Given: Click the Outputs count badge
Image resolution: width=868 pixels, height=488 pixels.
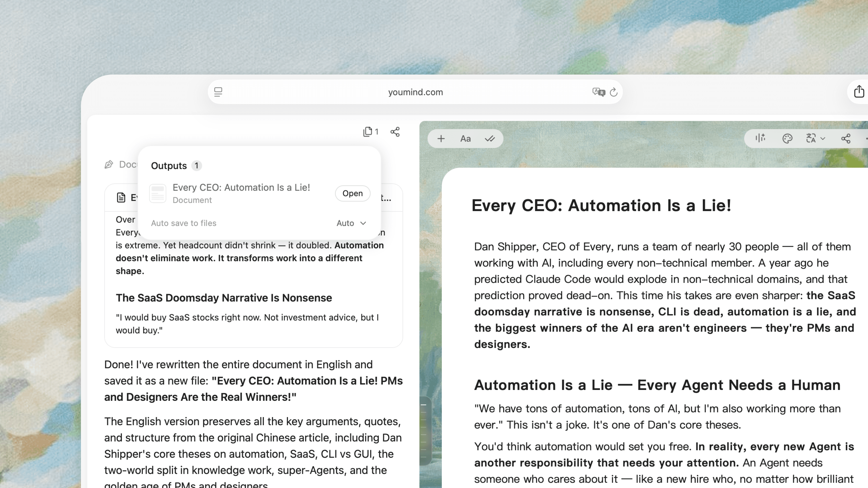Looking at the screenshot, I should [x=196, y=166].
